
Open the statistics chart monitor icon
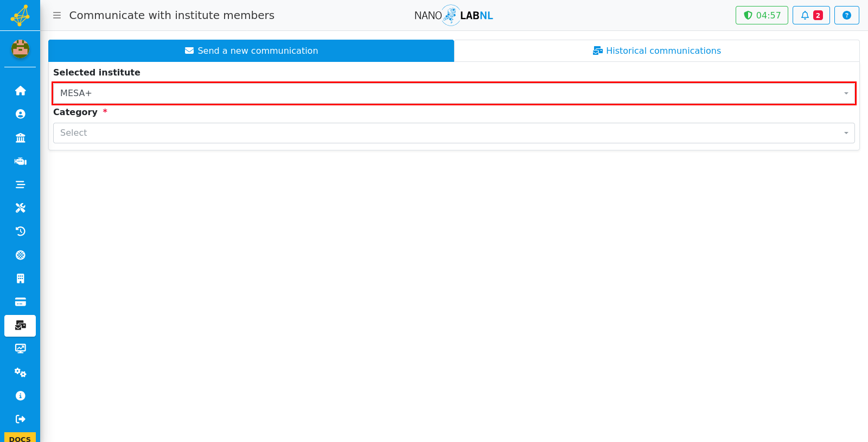[20, 349]
